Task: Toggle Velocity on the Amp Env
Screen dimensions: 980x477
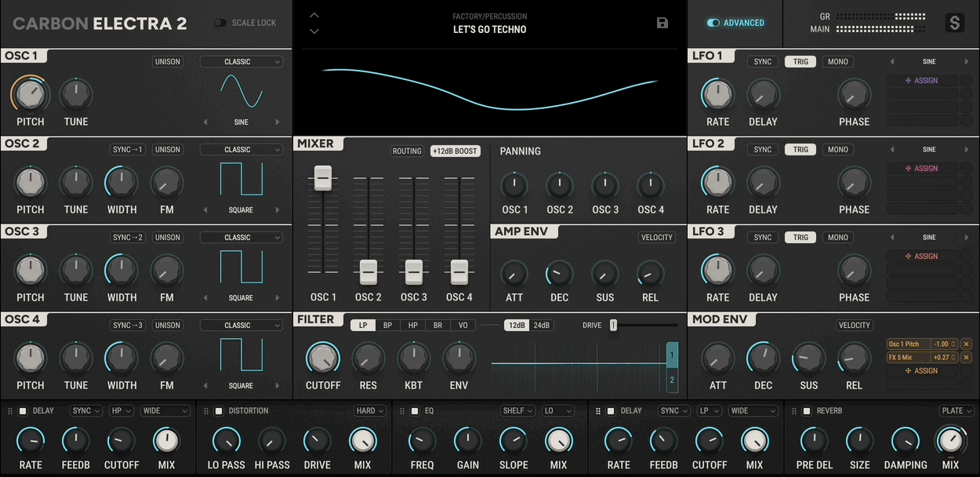Action: pyautogui.click(x=657, y=238)
